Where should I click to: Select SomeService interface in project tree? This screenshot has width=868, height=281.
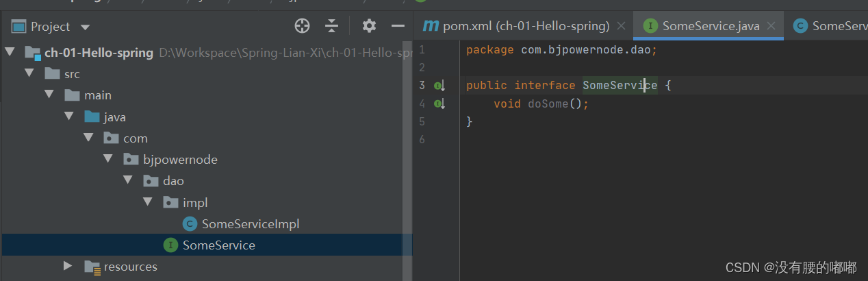(218, 245)
